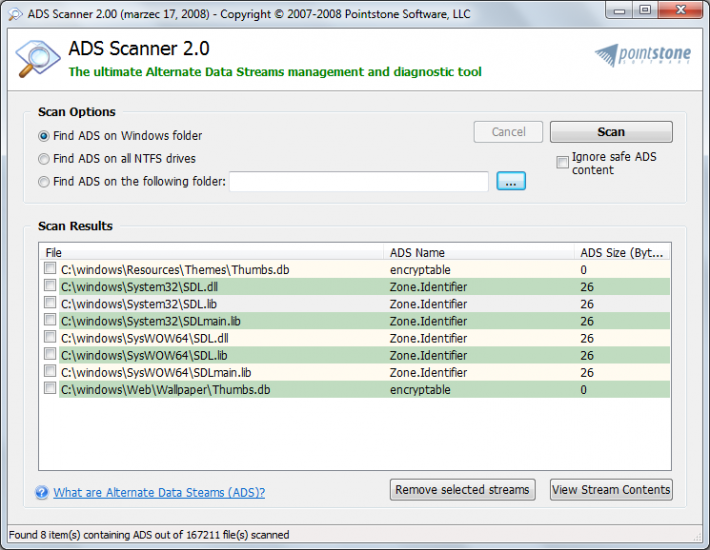Screen dimensions: 710x550
Task: Sort by the File column header
Action: point(211,253)
